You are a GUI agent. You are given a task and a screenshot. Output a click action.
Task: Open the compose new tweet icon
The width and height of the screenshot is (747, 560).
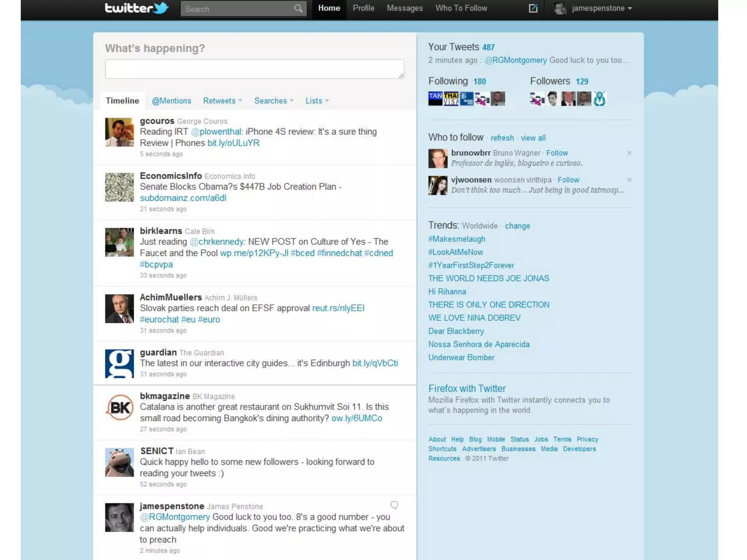coord(533,8)
